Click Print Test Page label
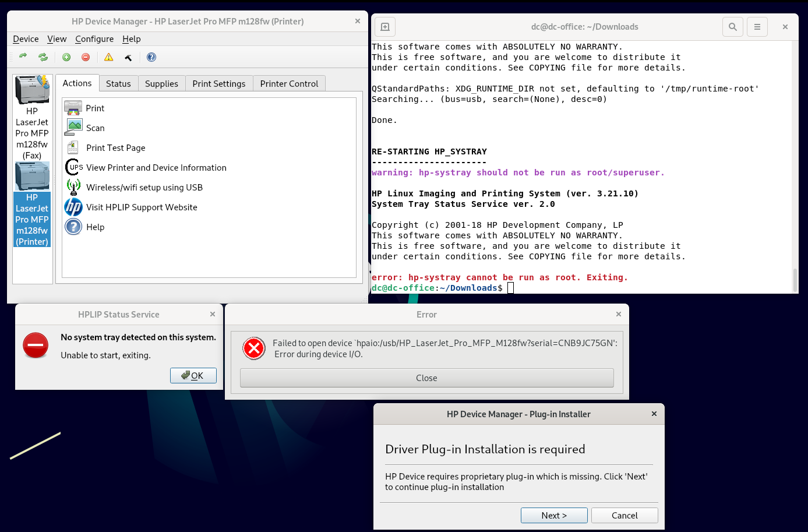The height and width of the screenshot is (532, 808). click(x=116, y=148)
